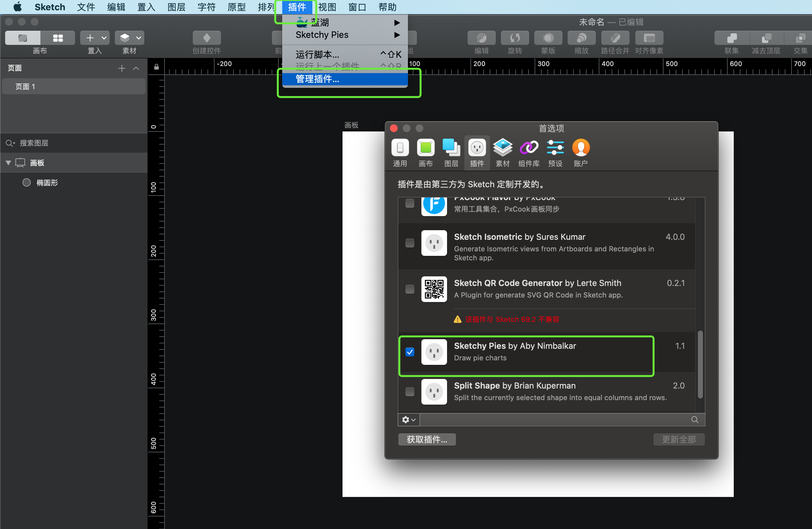
Task: Select the 插件 preferences tab
Action: [x=477, y=153]
